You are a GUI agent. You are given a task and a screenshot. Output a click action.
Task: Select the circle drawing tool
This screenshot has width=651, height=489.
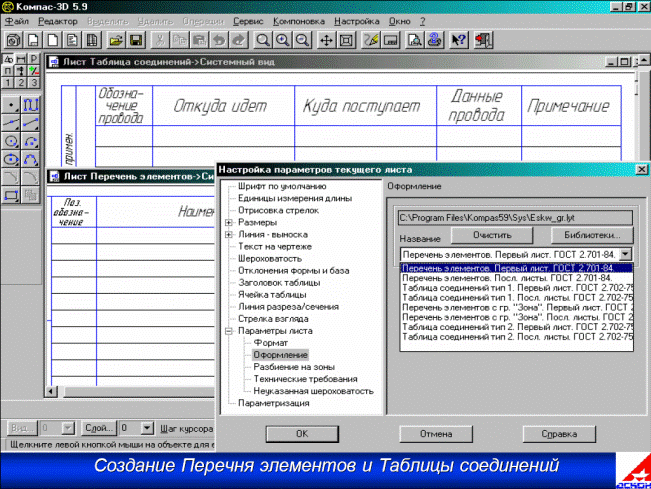tap(11, 141)
